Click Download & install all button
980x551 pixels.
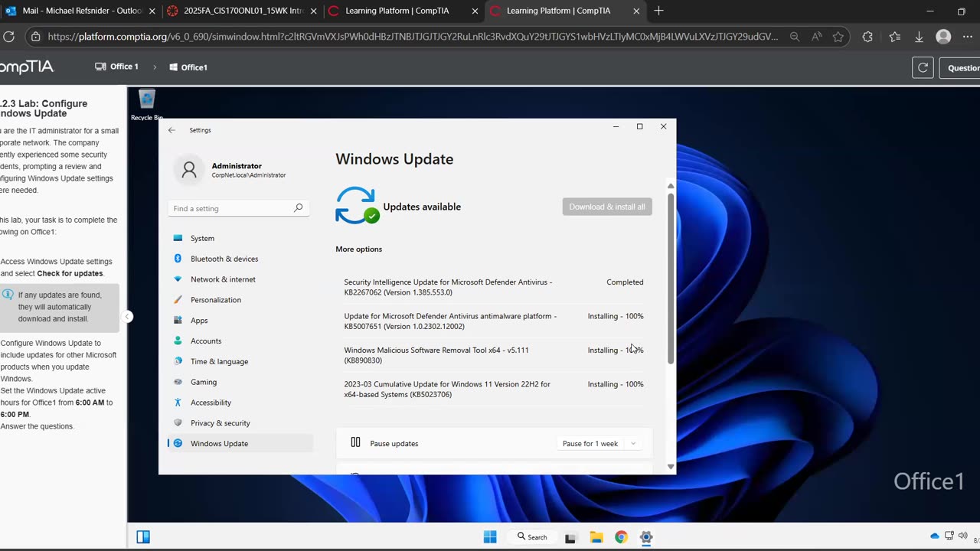tap(607, 207)
